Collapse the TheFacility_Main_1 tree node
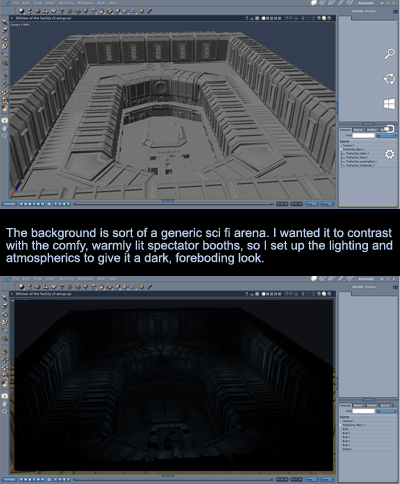 coord(341,149)
